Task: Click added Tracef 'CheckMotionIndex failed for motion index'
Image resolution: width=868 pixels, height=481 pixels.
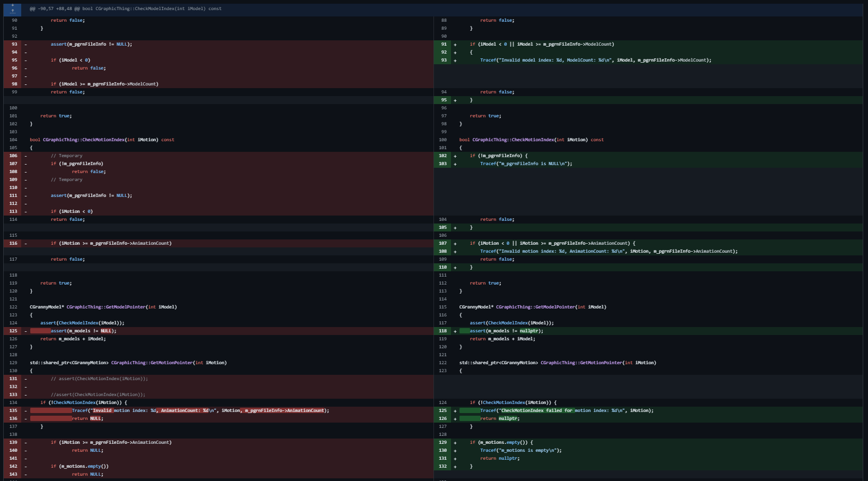Action: (567, 410)
